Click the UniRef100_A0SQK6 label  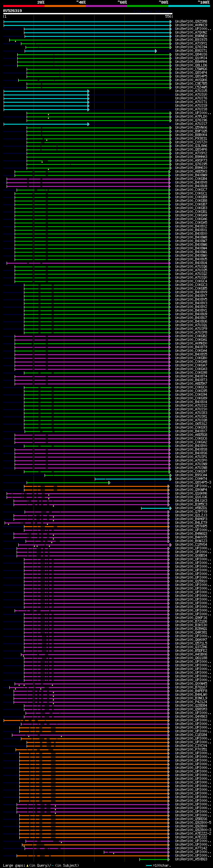click(x=191, y=80)
